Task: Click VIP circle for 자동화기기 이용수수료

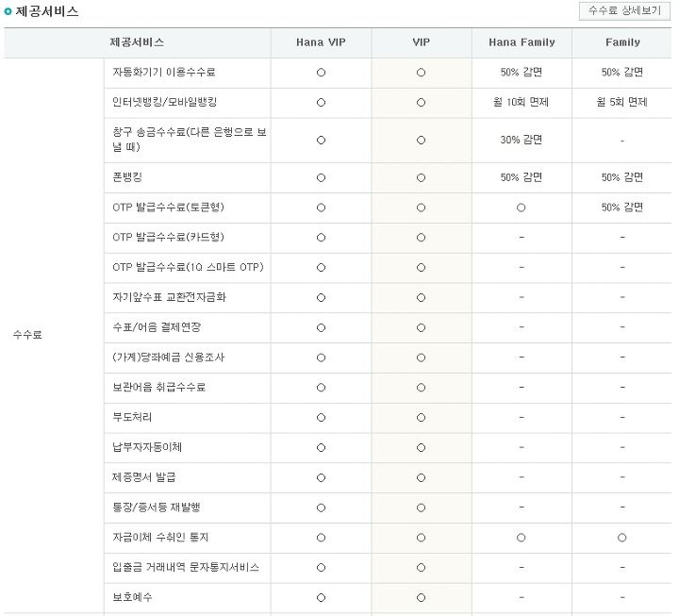Action: tap(421, 73)
